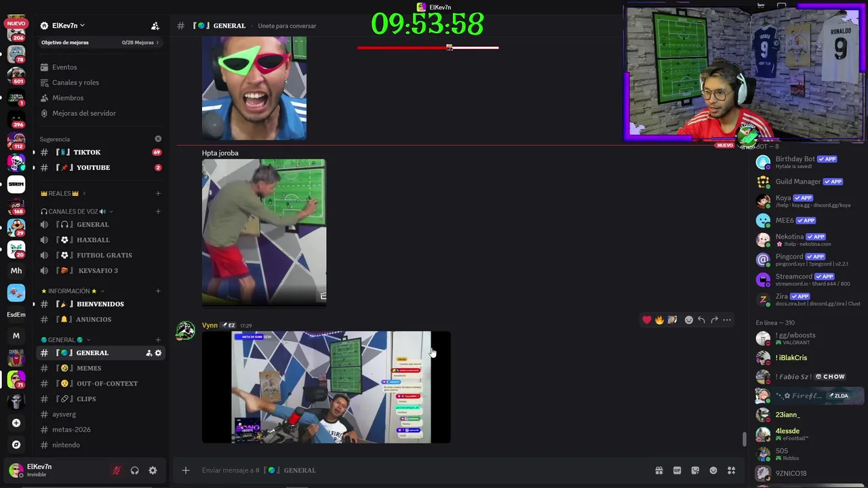Open user settings gear

pyautogui.click(x=153, y=470)
